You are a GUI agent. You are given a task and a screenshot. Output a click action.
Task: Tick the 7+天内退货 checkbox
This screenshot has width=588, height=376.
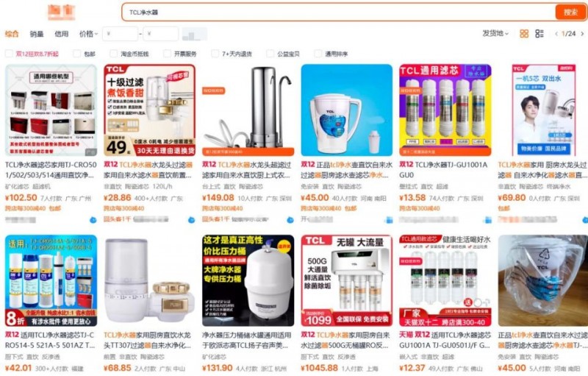215,54
